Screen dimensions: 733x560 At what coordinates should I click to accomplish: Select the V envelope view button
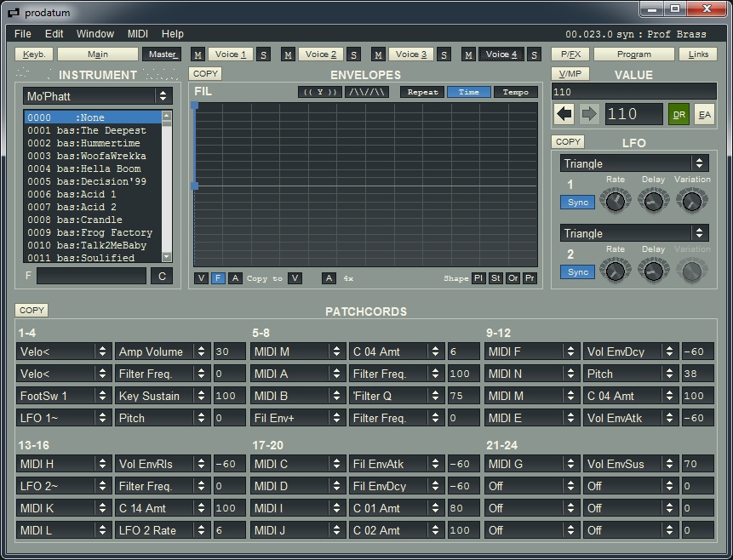(201, 278)
